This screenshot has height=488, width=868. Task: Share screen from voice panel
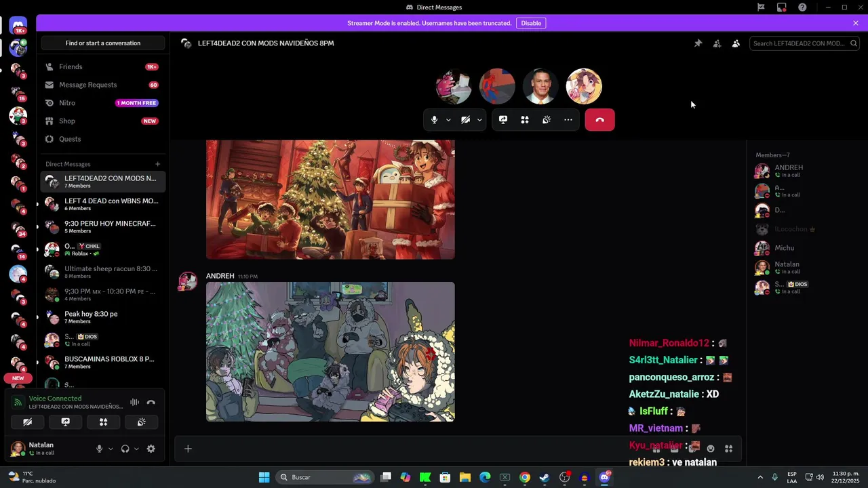coord(65,422)
